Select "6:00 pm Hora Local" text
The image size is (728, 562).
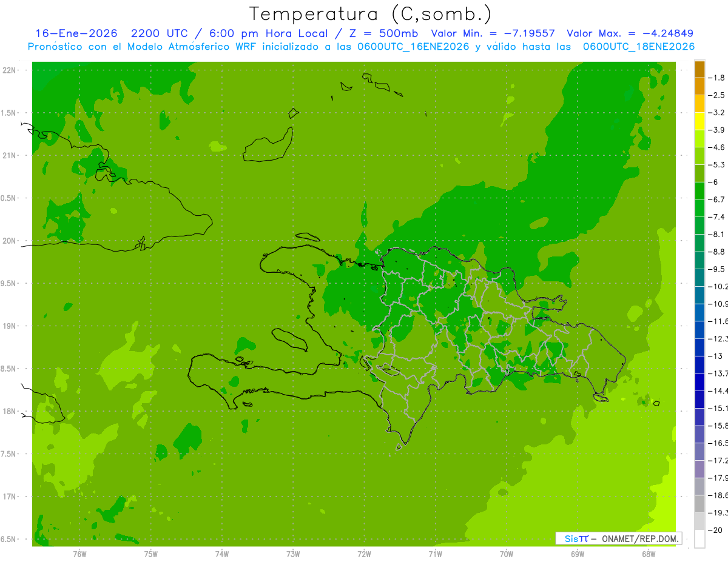point(269,33)
